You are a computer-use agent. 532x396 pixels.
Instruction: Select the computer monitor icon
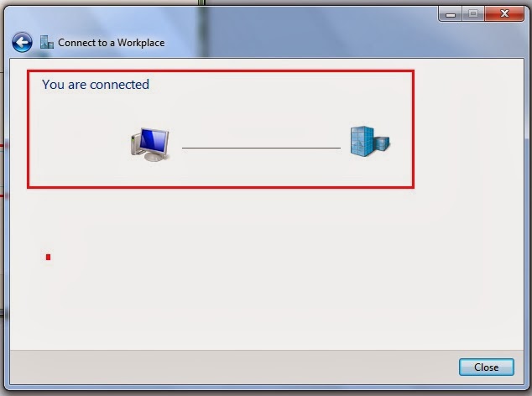click(x=150, y=144)
